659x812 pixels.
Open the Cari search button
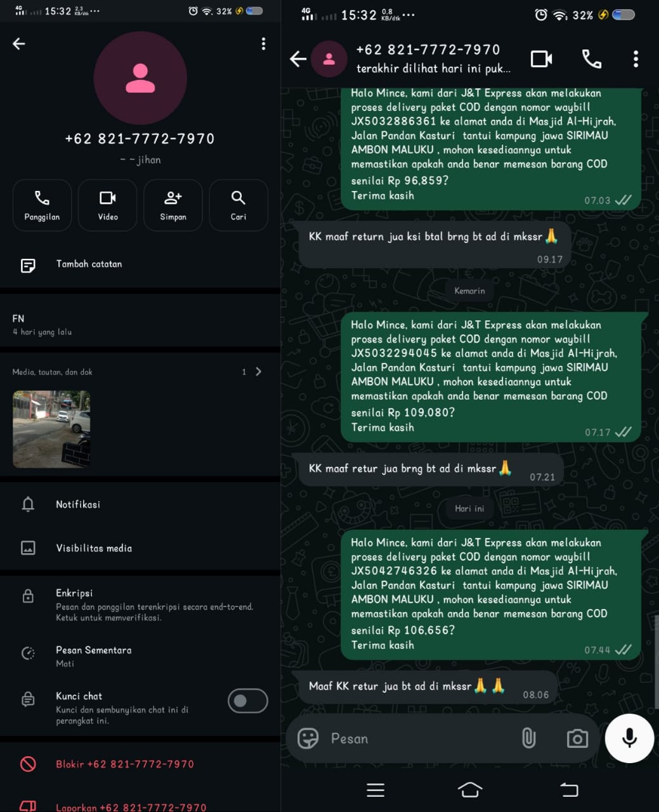[x=238, y=205]
